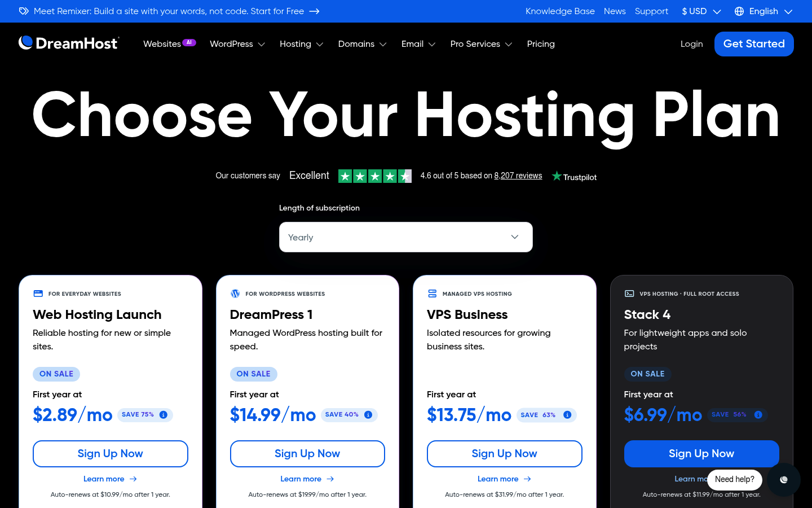The image size is (812, 508).
Task: Open the Websites nav item
Action: coord(162,44)
